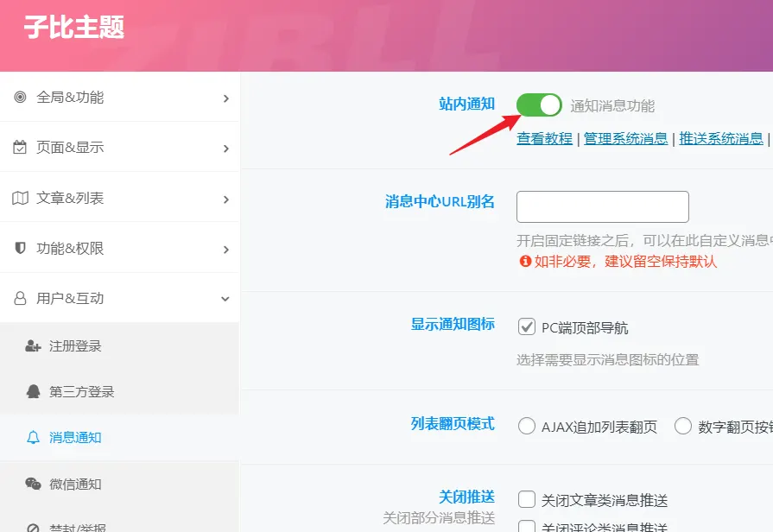Click the calendar icon beside 页面&显示
The width and height of the screenshot is (773, 532).
coord(20,148)
